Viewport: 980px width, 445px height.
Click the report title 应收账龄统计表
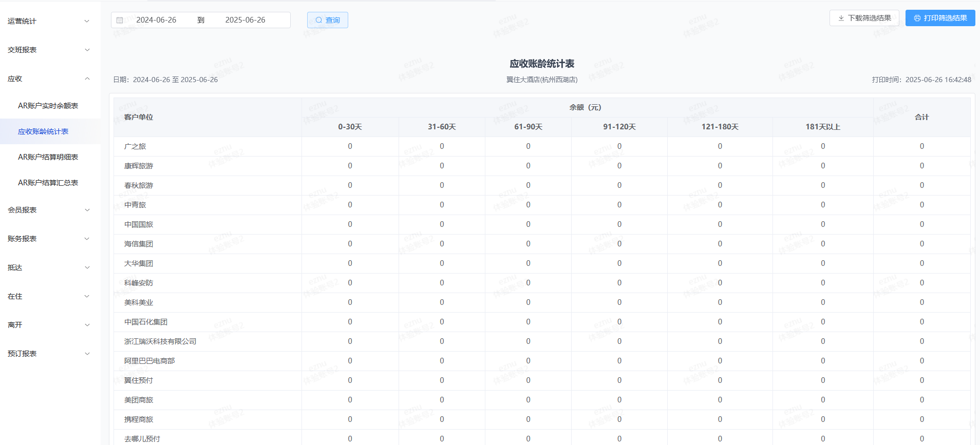(542, 64)
